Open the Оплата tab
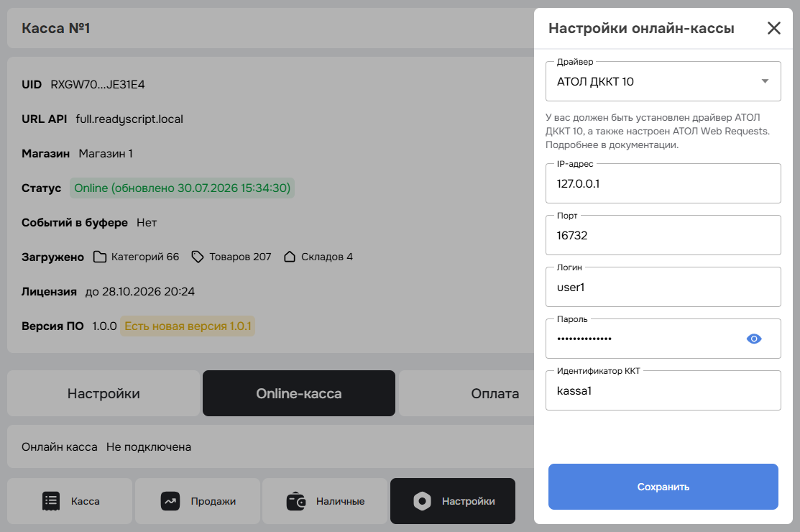The height and width of the screenshot is (532, 800). point(495,393)
